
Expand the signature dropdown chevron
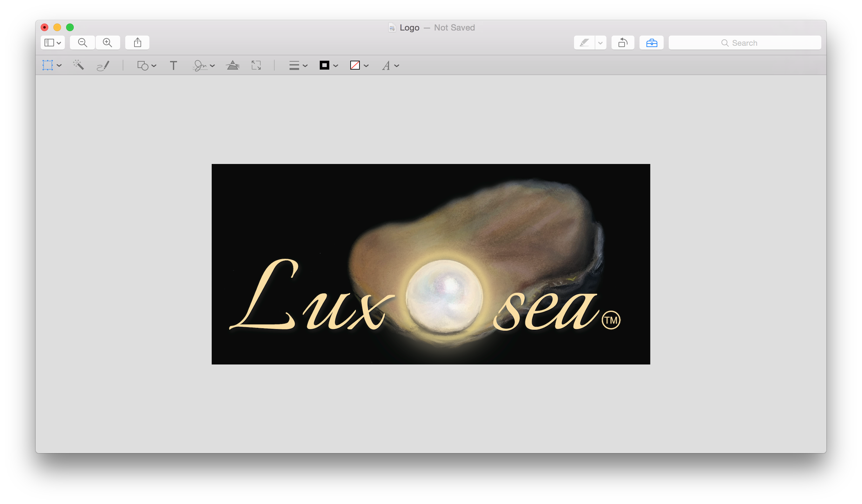[x=212, y=66]
